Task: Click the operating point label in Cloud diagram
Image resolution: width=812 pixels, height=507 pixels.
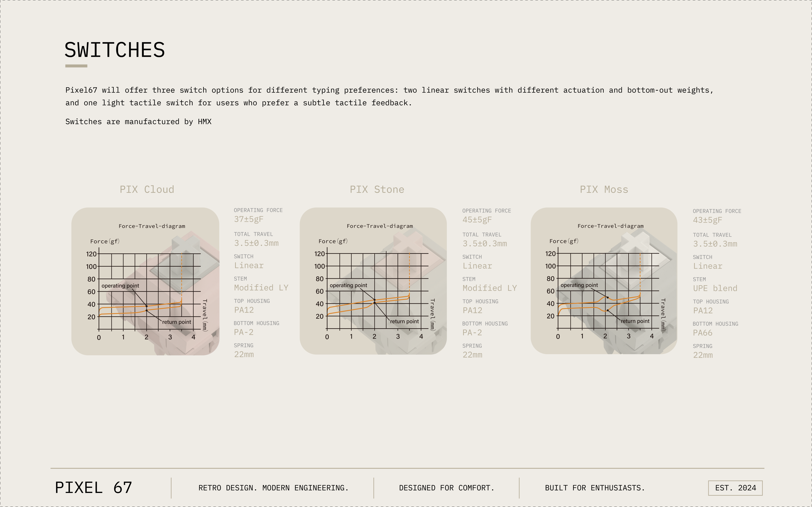Action: click(x=120, y=286)
